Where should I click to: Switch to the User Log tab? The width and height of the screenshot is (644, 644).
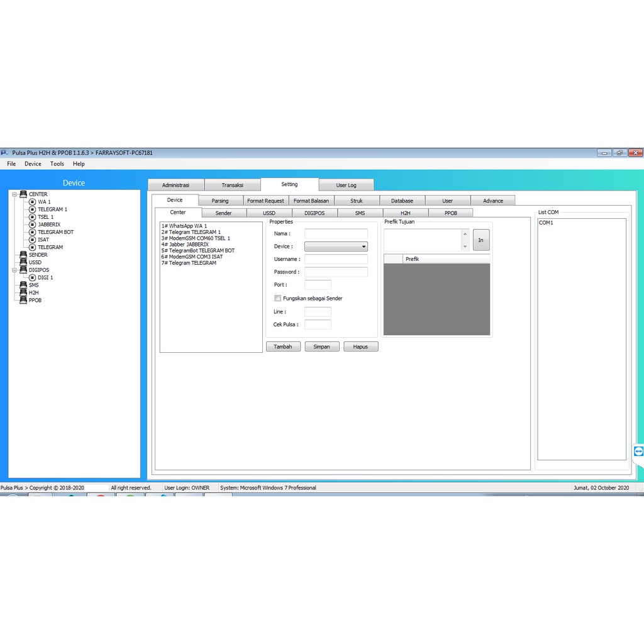coord(347,185)
